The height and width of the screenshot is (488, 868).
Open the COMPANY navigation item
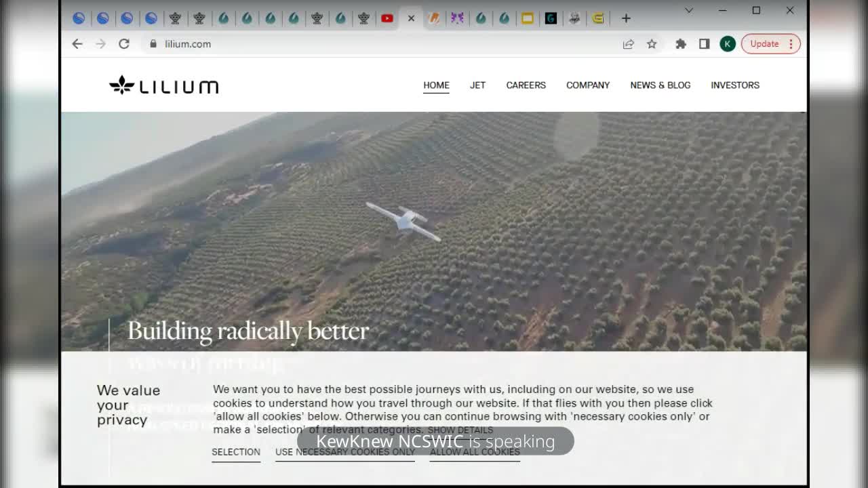click(x=588, y=85)
